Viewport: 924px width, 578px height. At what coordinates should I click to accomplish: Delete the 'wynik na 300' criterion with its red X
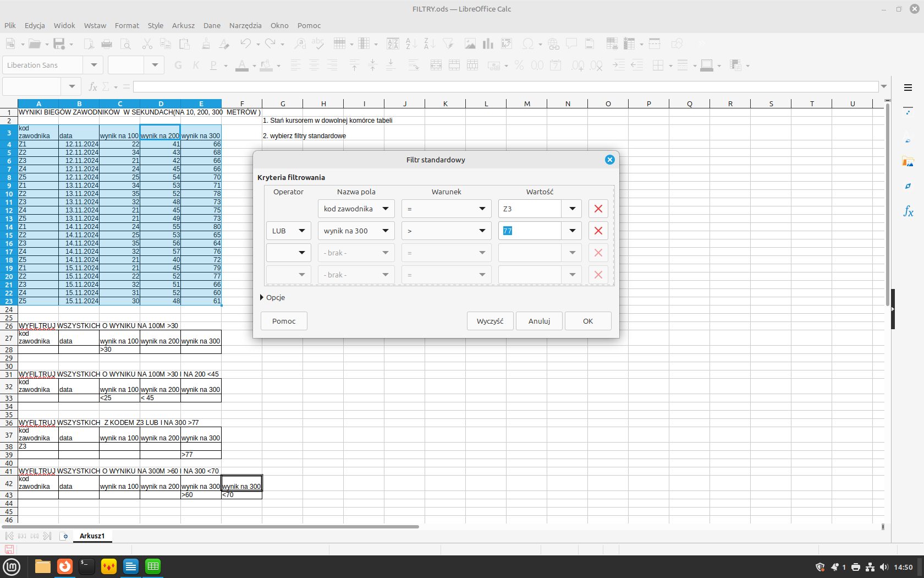[x=598, y=231]
